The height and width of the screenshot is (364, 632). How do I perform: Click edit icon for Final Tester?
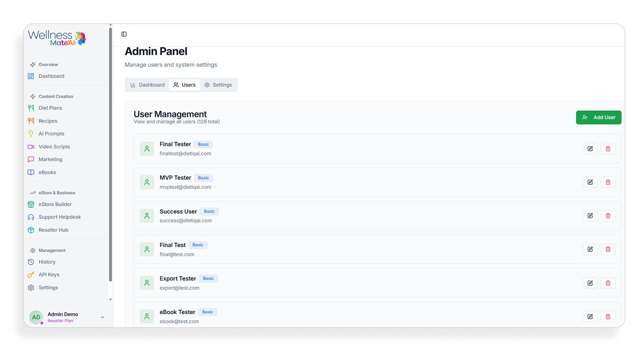[590, 149]
